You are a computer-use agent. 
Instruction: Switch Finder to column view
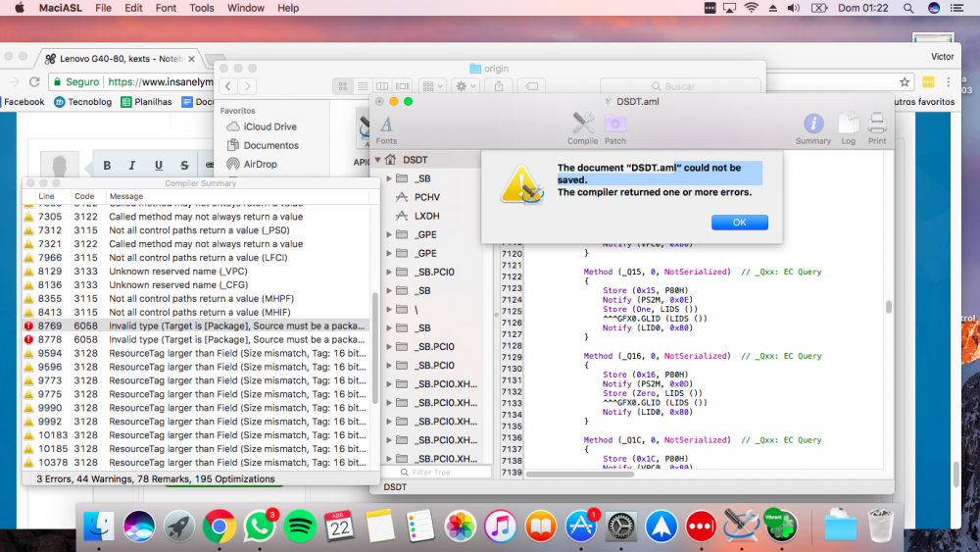tap(382, 86)
